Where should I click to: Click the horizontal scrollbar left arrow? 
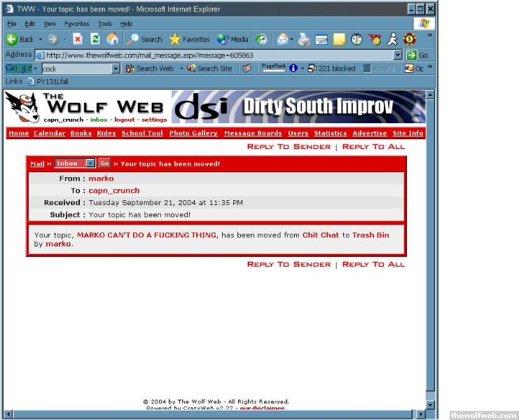pos(9,414)
